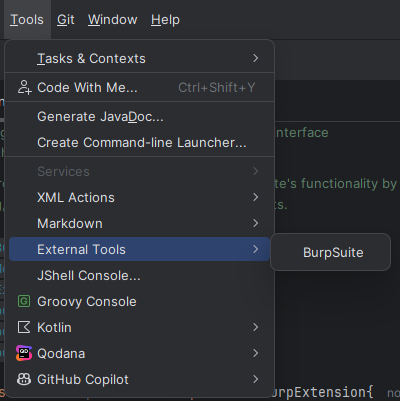This screenshot has height=401, width=400.
Task: Open the Window menu
Action: pos(112,20)
